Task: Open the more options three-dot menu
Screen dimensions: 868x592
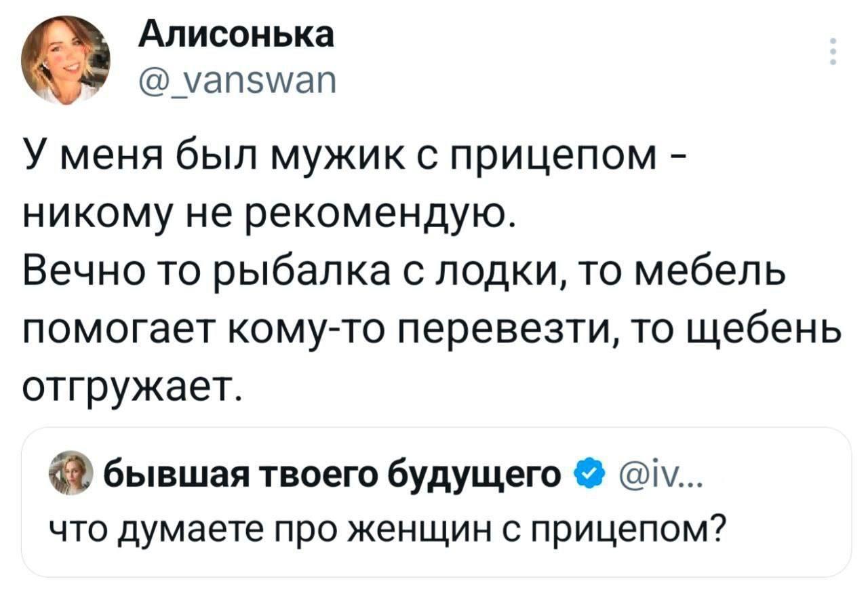Action: 833,53
